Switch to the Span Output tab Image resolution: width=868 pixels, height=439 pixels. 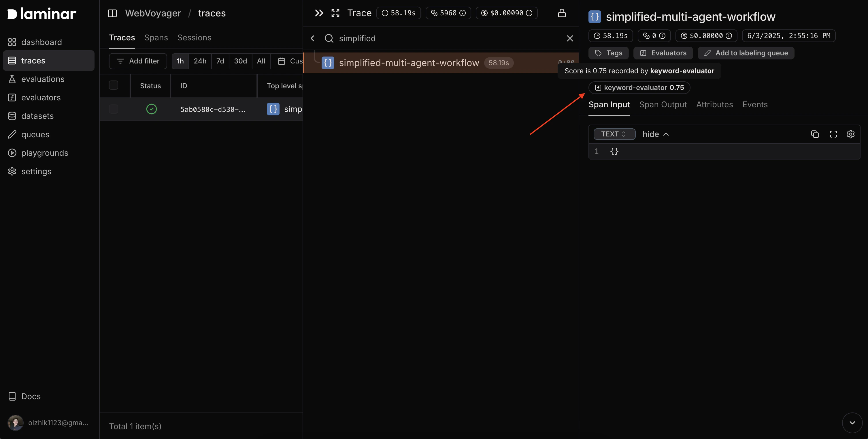tap(663, 104)
